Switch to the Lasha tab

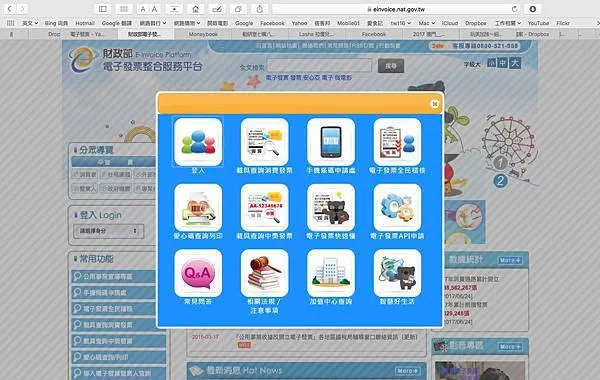point(316,34)
